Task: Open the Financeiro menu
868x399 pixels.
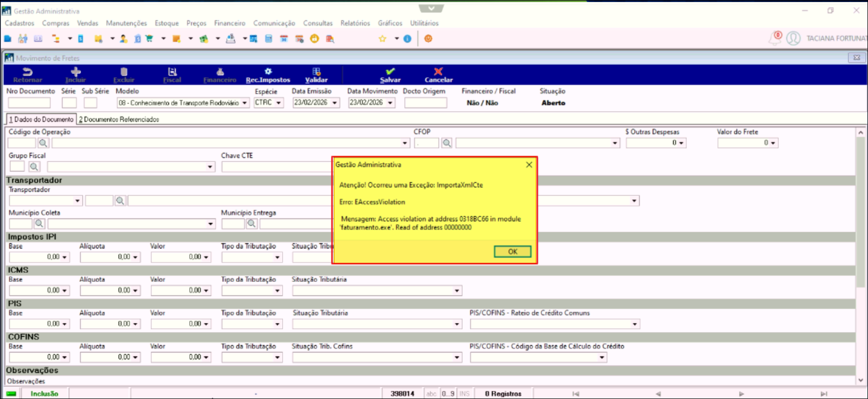Action: pos(229,23)
